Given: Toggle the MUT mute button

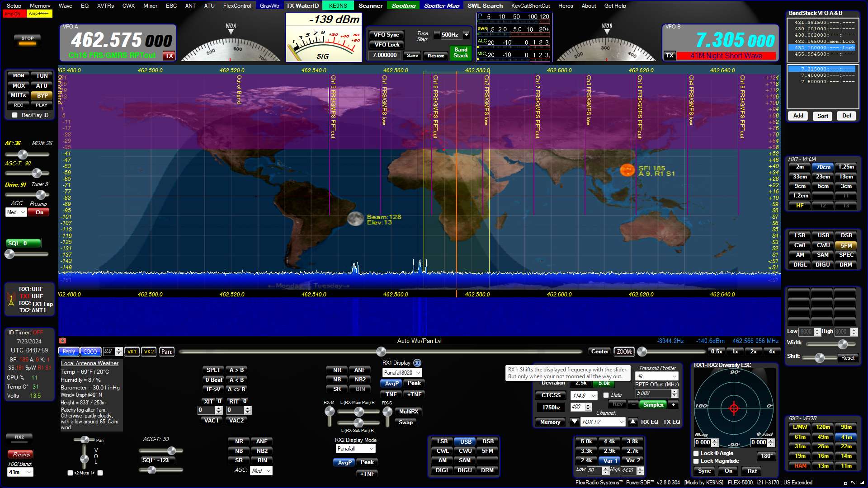Looking at the screenshot, I should tap(19, 95).
